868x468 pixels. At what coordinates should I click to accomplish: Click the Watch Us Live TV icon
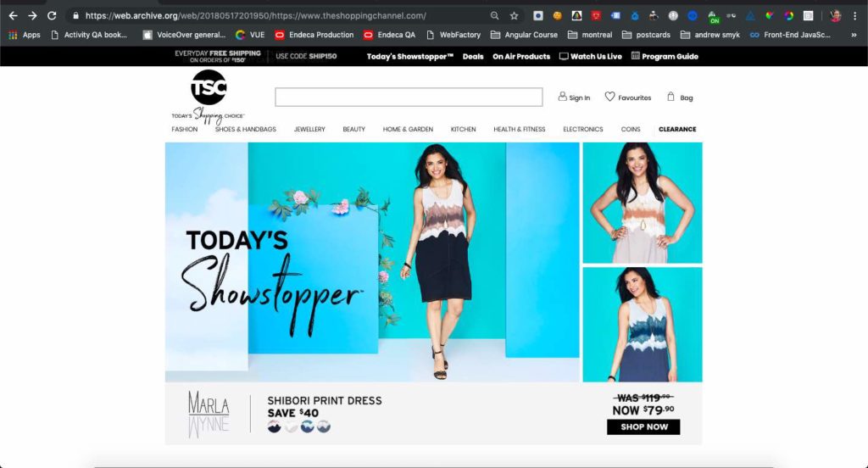pyautogui.click(x=564, y=56)
